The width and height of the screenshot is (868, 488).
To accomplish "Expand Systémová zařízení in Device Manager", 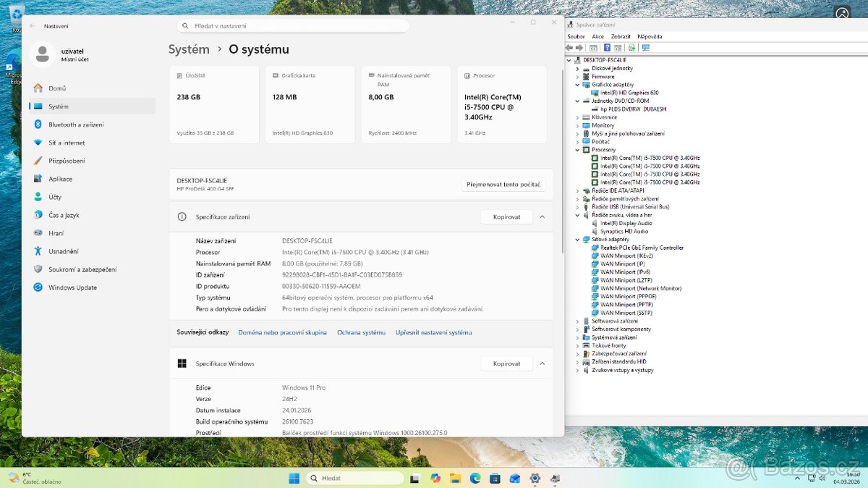I will [x=577, y=337].
